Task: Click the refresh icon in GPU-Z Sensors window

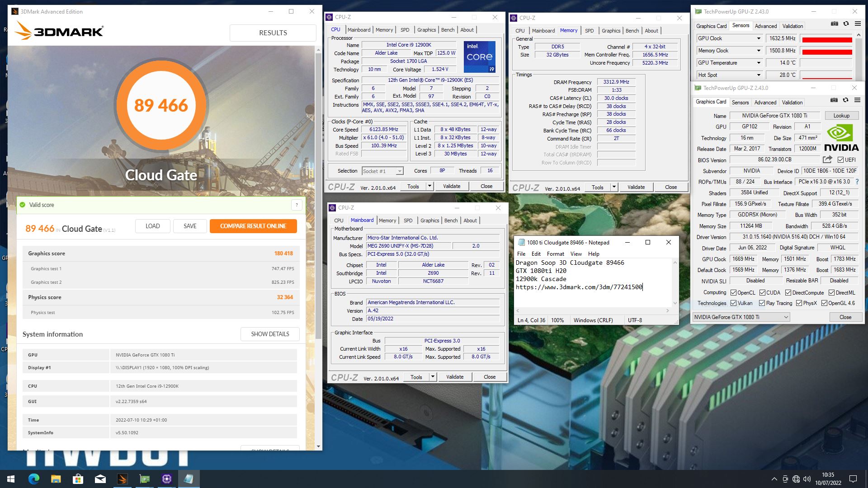Action: 846,24
